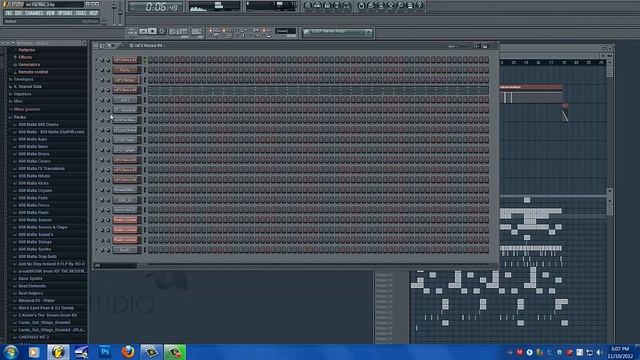Select the last channel button at bottom
This screenshot has height=360, width=640.
[x=126, y=250]
